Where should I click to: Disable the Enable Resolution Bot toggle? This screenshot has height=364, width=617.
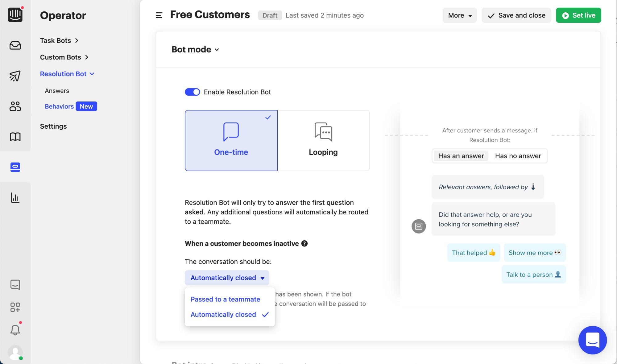192,92
